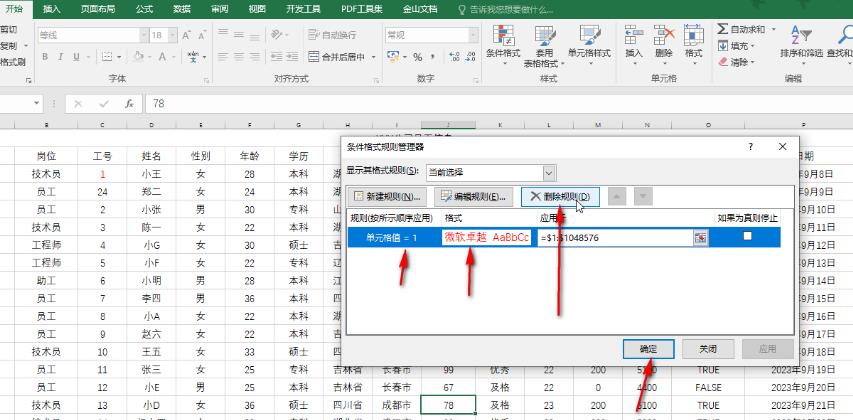Expand the font name dropdown
Screen dimensions: 853x420
(x=144, y=35)
